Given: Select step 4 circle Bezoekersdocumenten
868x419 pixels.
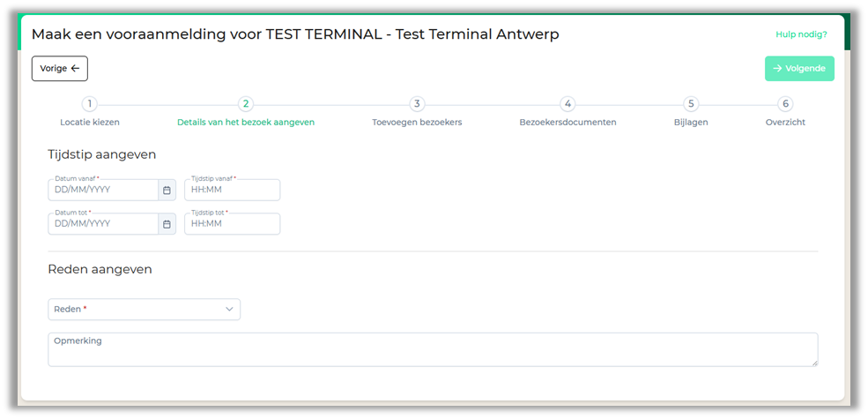Looking at the screenshot, I should coord(568,104).
